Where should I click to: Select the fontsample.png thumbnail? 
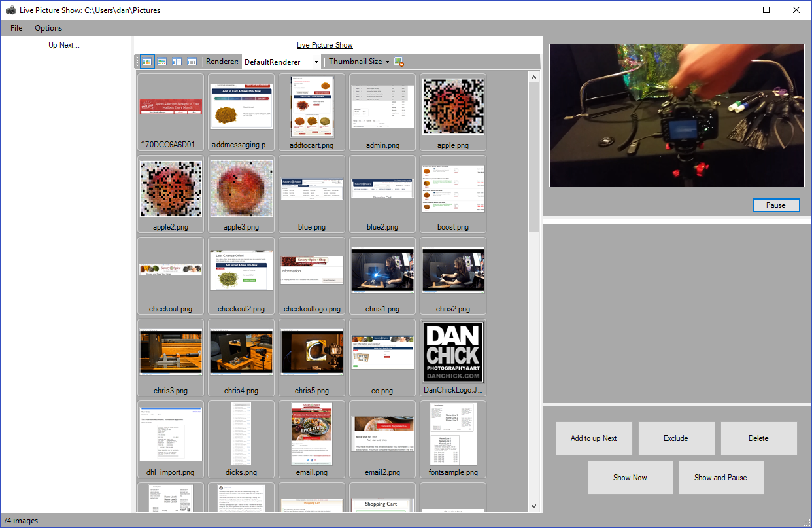click(453, 439)
